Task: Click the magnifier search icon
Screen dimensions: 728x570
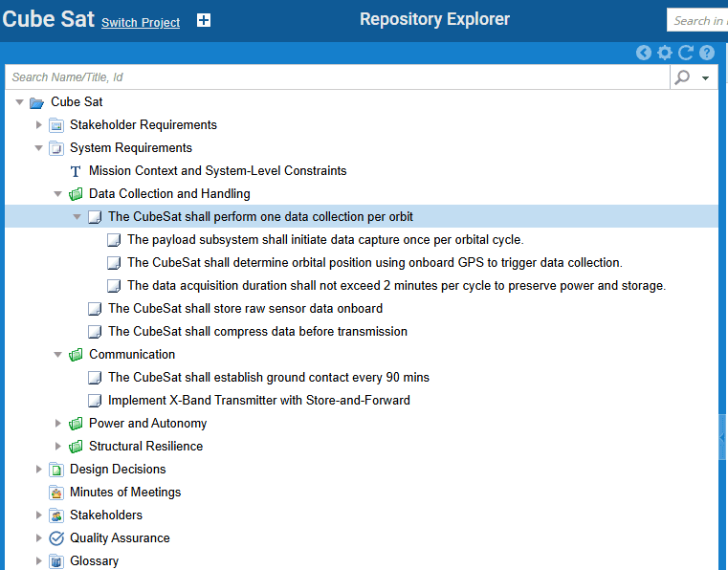Action: [x=682, y=77]
